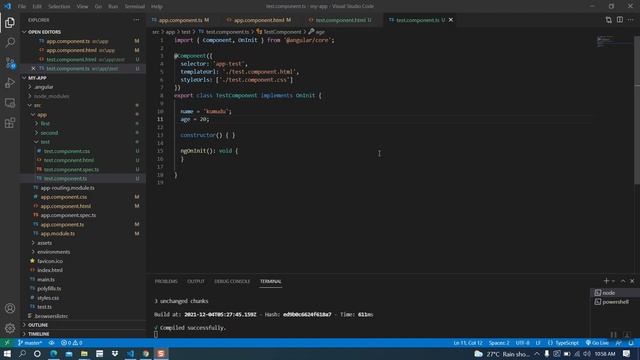This screenshot has height=360, width=640.
Task: Open test.component.spec.ts in the file tree
Action: click(x=71, y=169)
